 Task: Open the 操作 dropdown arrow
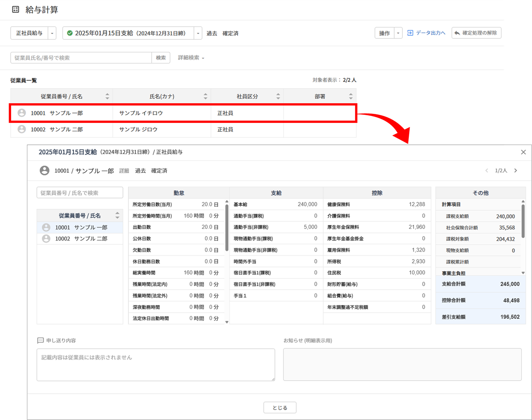pos(398,33)
